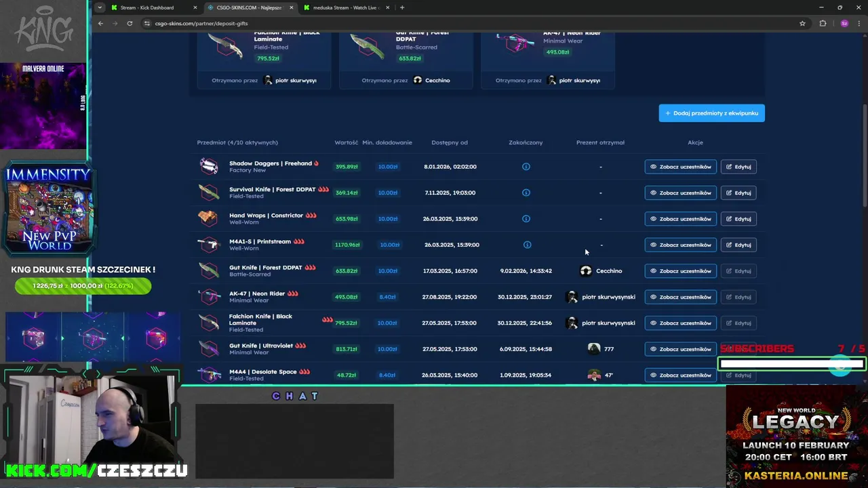
Task: Click the 813.71zł value badge
Action: coord(347,349)
